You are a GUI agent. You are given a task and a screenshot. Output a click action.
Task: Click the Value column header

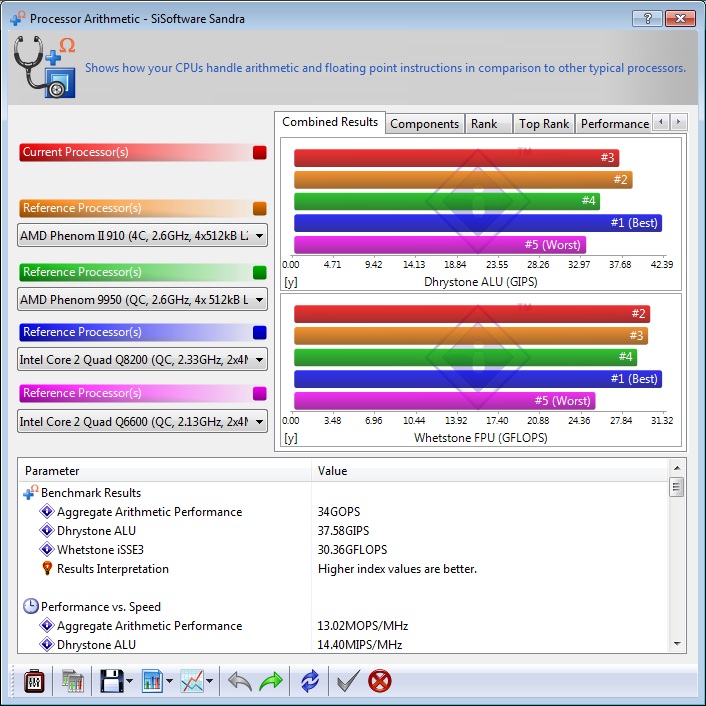[490, 471]
